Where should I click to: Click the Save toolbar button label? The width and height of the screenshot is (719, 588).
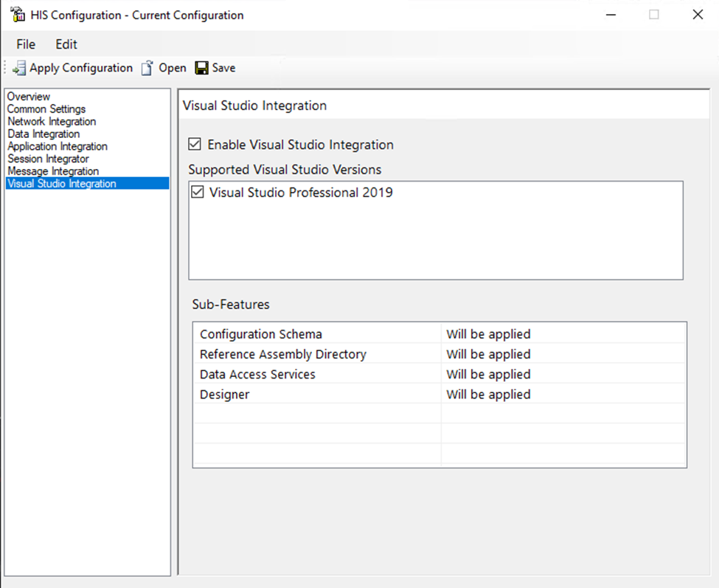[x=223, y=68]
